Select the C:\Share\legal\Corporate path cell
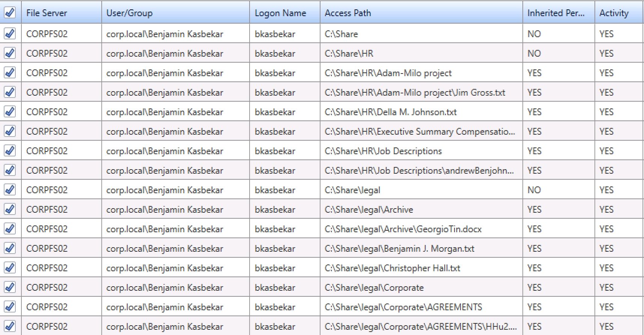The height and width of the screenshot is (335, 644). tap(374, 288)
